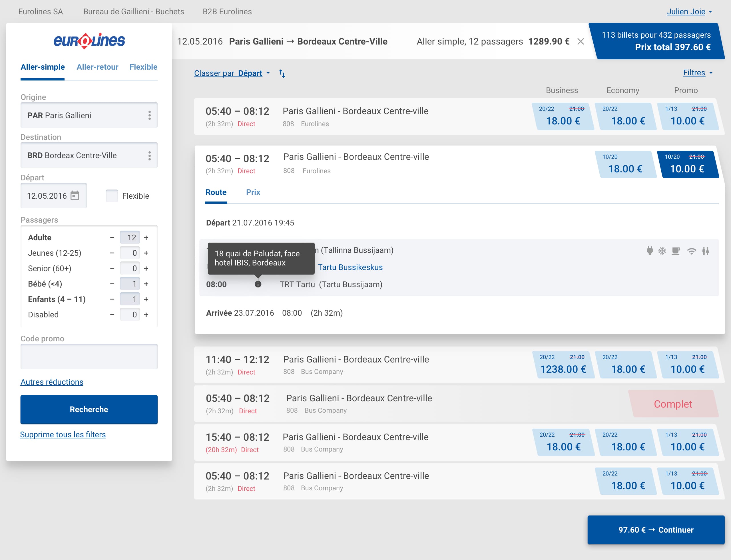Toggle the Flexible date checkbox
731x560 pixels.
[x=112, y=196]
